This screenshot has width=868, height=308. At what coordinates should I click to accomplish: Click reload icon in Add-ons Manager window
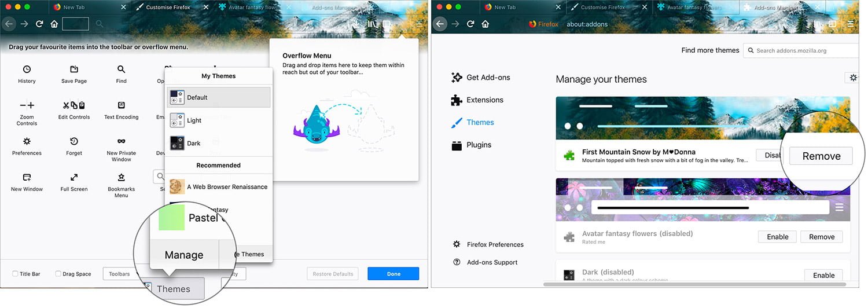(x=470, y=24)
